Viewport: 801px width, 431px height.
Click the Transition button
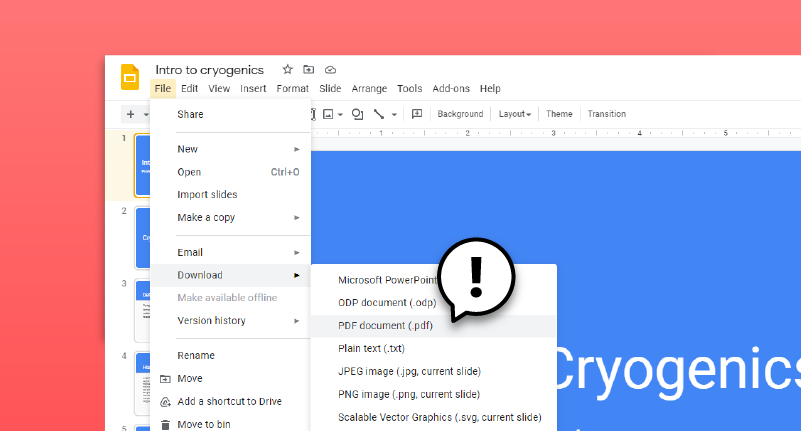pos(606,114)
